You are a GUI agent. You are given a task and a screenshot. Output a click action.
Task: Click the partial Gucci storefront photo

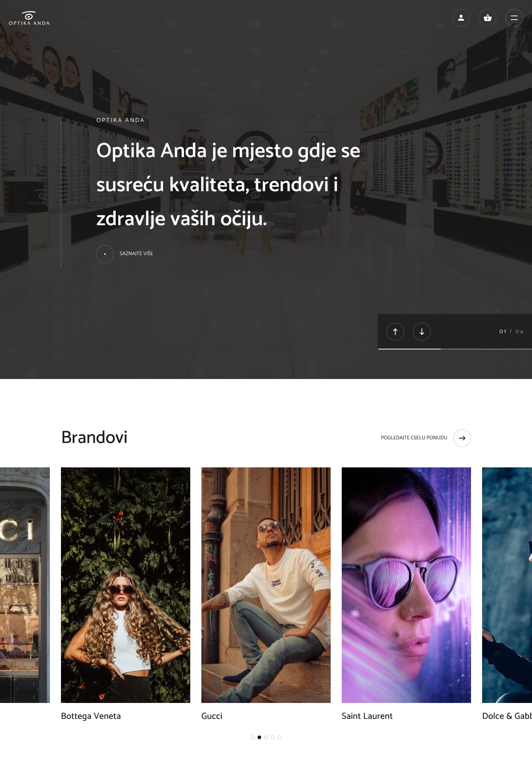click(25, 585)
